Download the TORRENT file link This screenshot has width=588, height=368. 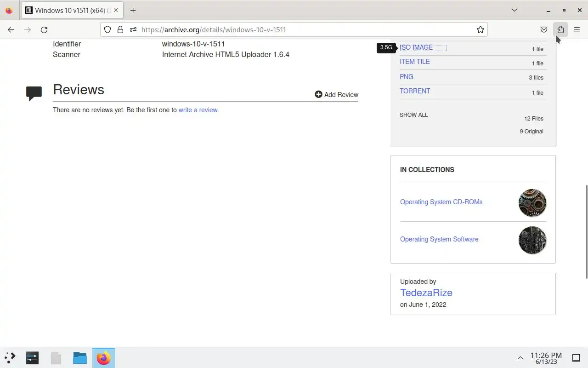415,91
